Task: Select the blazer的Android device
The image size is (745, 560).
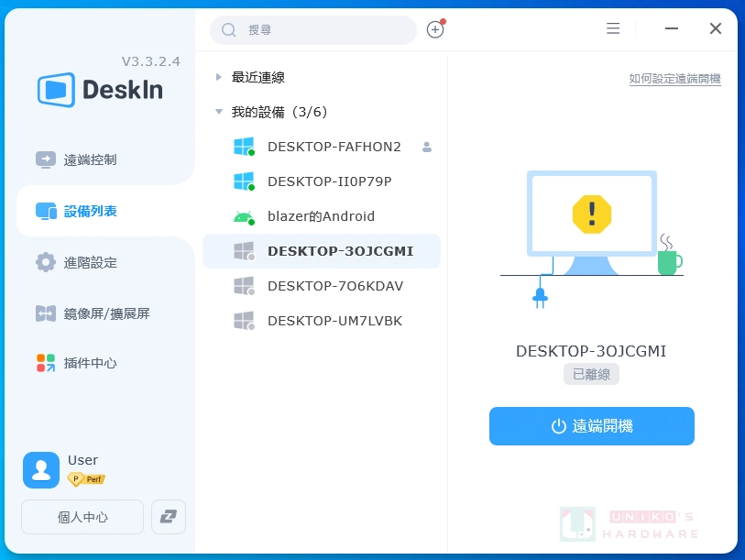Action: pyautogui.click(x=319, y=215)
